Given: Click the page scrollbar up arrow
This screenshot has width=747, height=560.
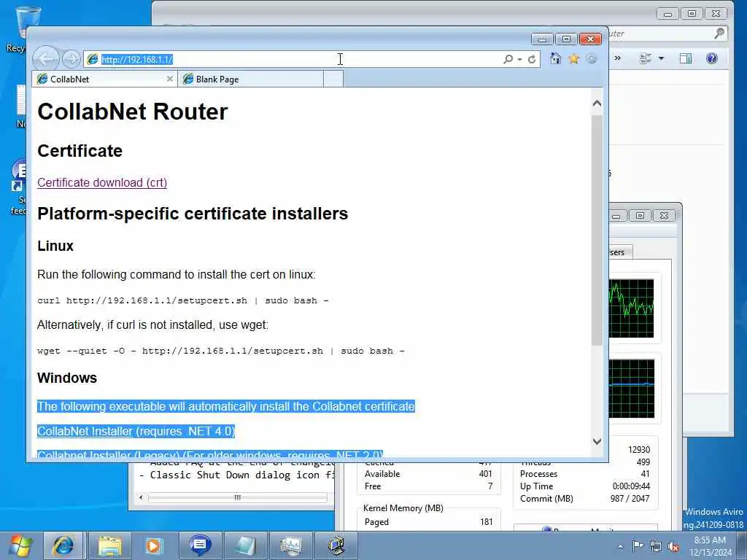Looking at the screenshot, I should (x=597, y=104).
